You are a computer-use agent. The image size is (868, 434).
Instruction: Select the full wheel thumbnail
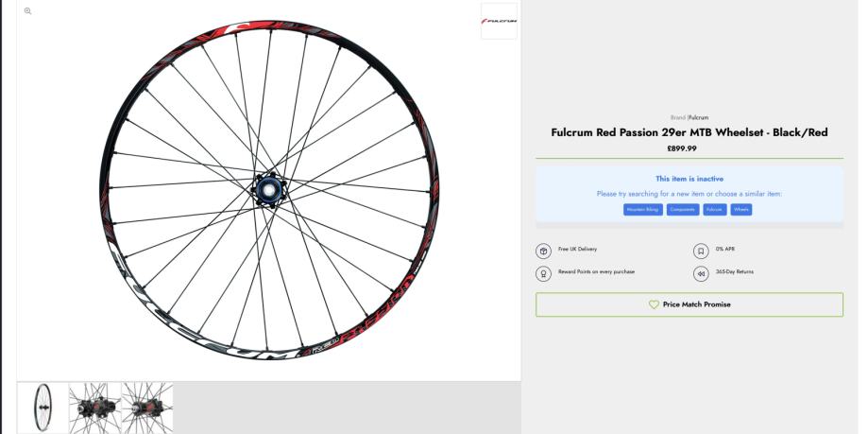[43, 408]
